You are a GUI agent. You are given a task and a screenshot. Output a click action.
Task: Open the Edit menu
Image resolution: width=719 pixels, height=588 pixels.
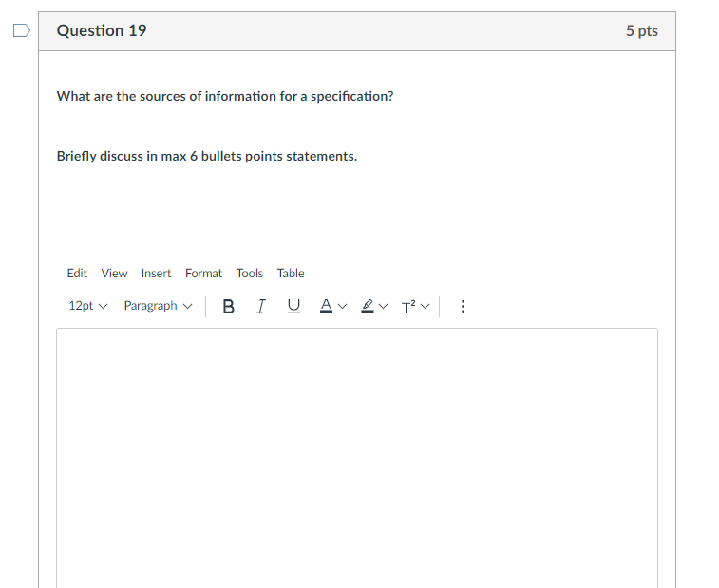77,274
